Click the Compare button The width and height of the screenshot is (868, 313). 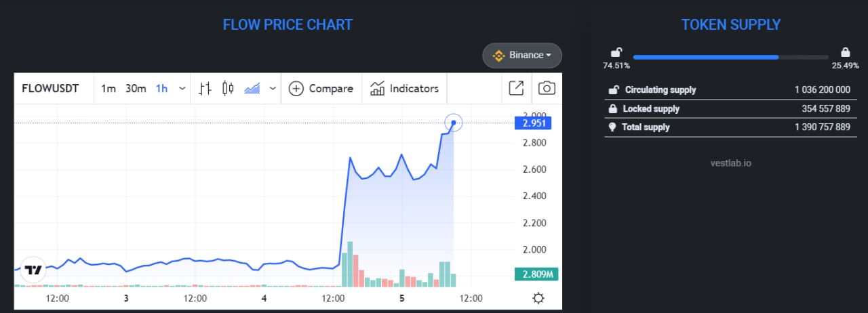tap(321, 89)
